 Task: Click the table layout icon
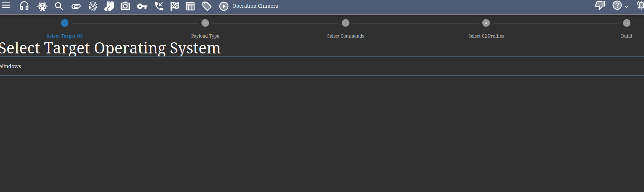point(190,6)
